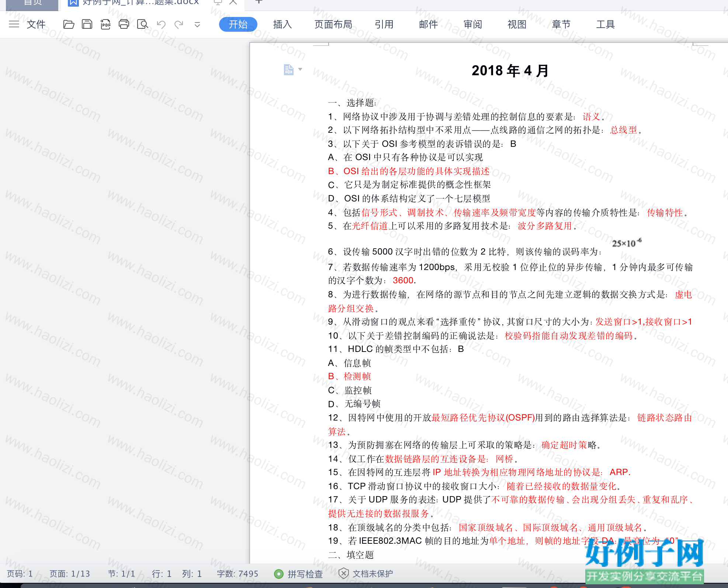The width and height of the screenshot is (728, 588).
Task: Open the hamburger menu next to 文件
Action: pyautogui.click(x=14, y=24)
